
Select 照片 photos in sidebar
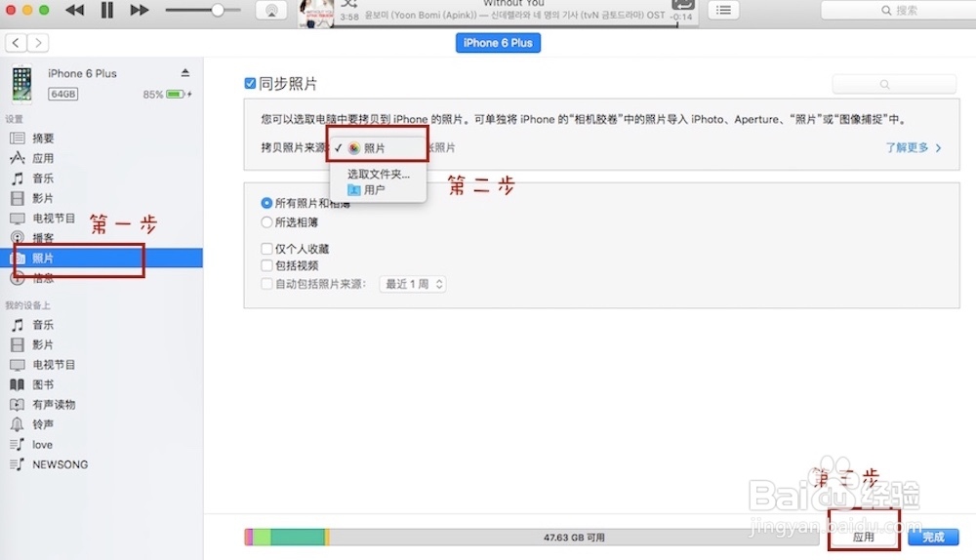pos(102,259)
